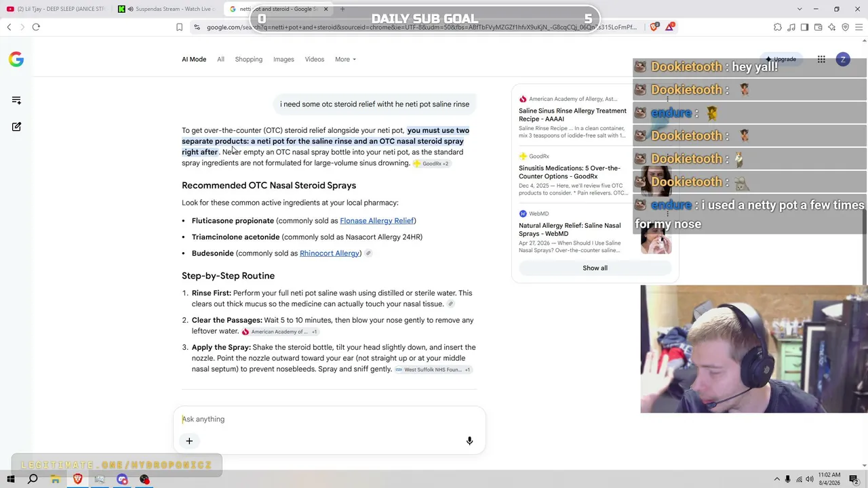Click the Fluticasone propionate text
The width and height of the screenshot is (868, 488).
pos(233,221)
